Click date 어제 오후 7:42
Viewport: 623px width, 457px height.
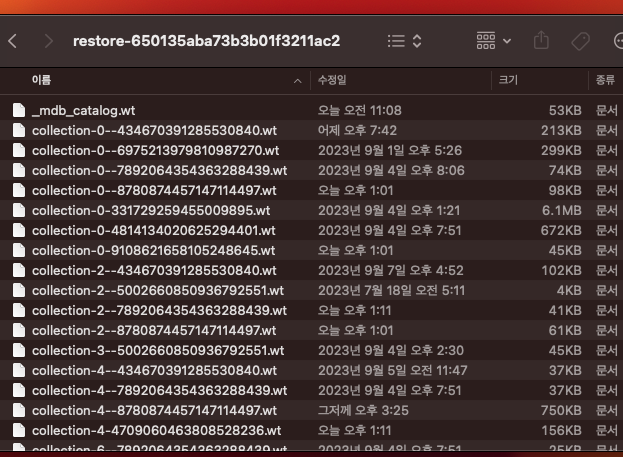[357, 130]
